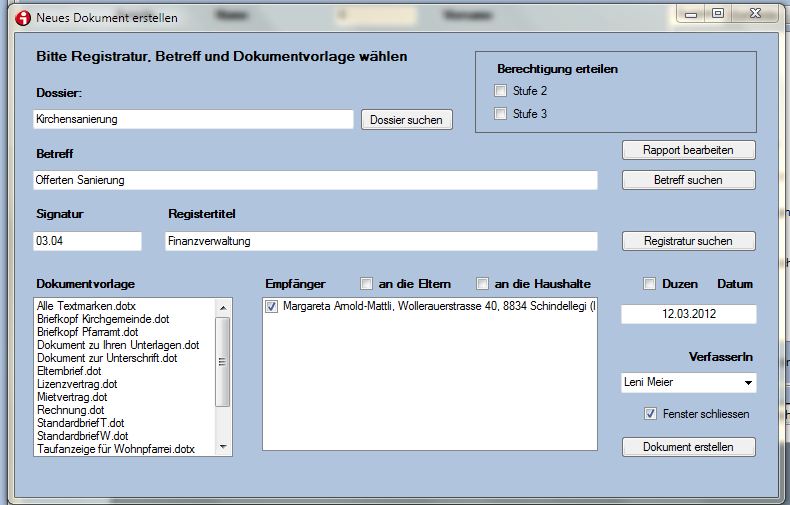This screenshot has width=790, height=505.
Task: Enable the Stufe 3 permission checkbox
Action: click(x=501, y=114)
